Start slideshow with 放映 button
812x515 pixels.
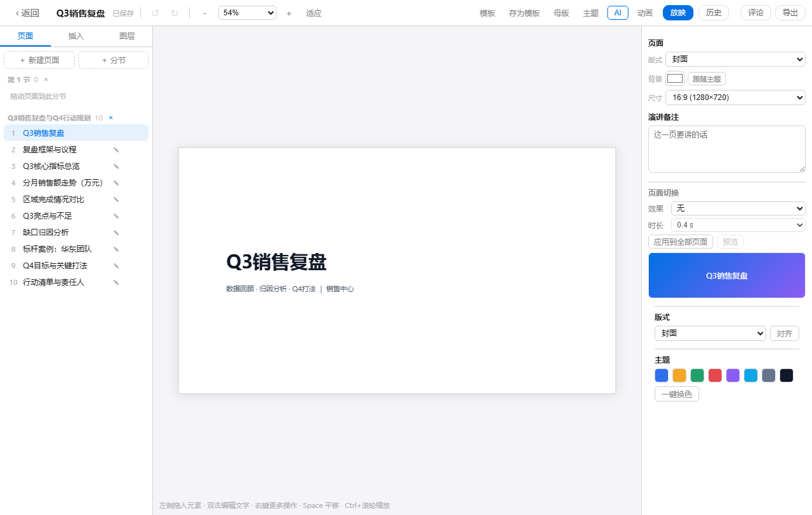(678, 13)
